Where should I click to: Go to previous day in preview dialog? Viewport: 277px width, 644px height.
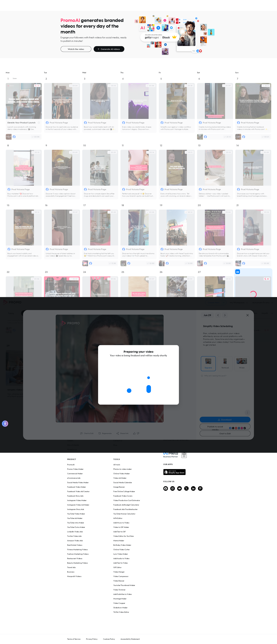pos(218,315)
